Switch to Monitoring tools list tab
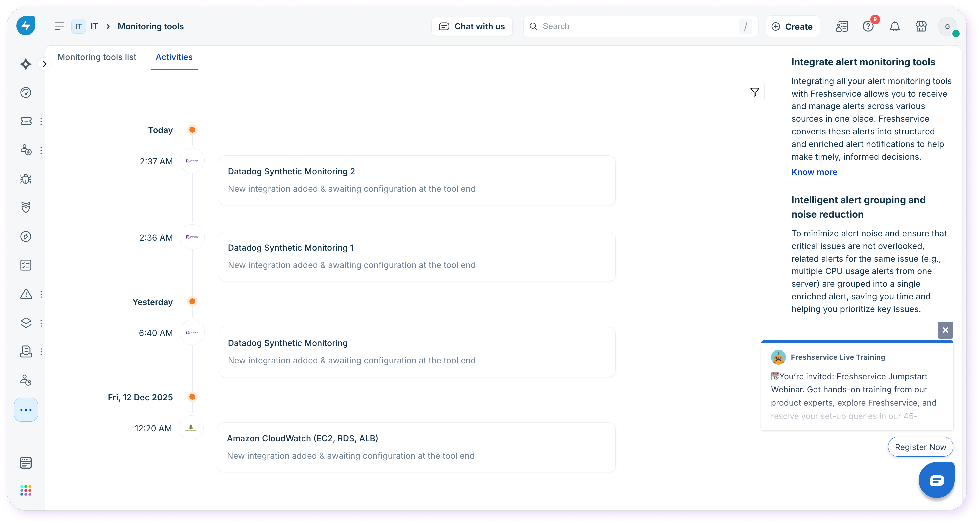The image size is (980, 524). (97, 57)
